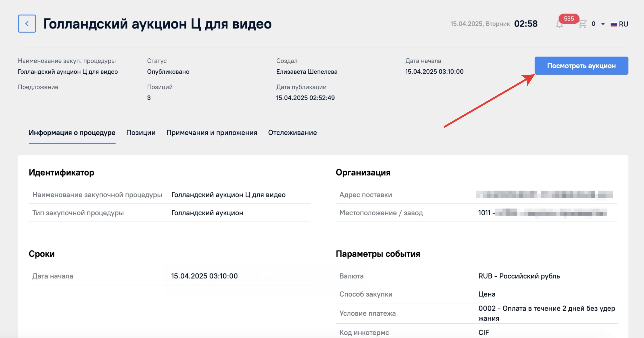The image size is (644, 338).
Task: Click the Посмотреть аукцион button
Action: click(581, 65)
